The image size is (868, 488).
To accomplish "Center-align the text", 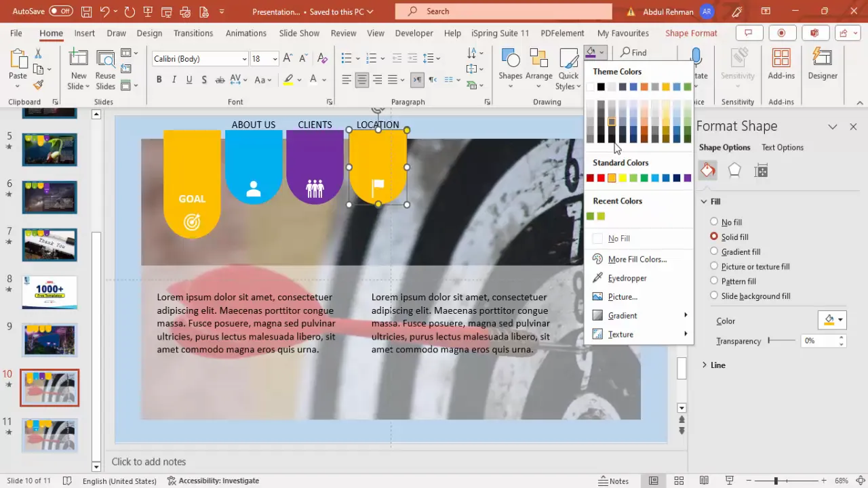I will tap(362, 79).
